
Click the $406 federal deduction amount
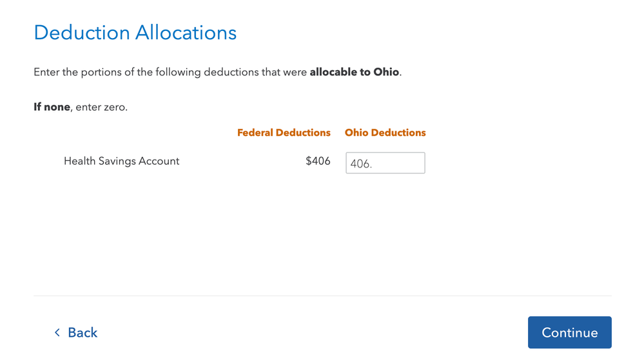tap(318, 161)
